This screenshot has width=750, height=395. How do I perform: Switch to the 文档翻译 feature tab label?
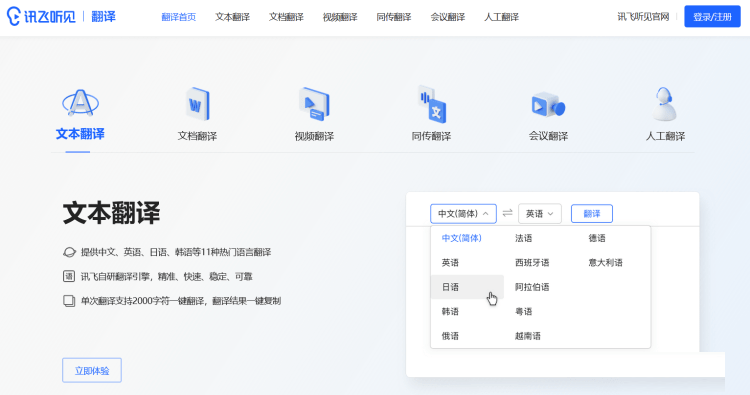click(x=197, y=136)
